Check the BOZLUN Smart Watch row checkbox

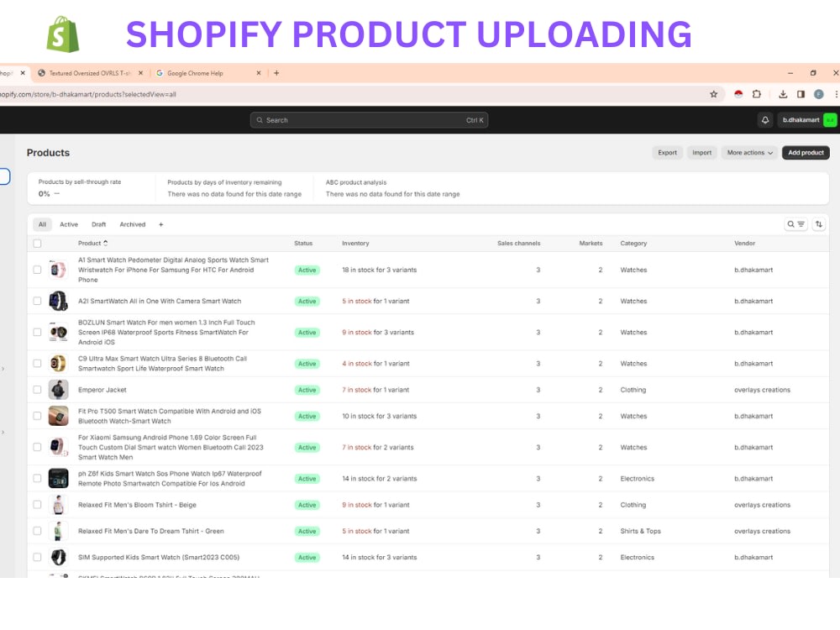(x=37, y=332)
